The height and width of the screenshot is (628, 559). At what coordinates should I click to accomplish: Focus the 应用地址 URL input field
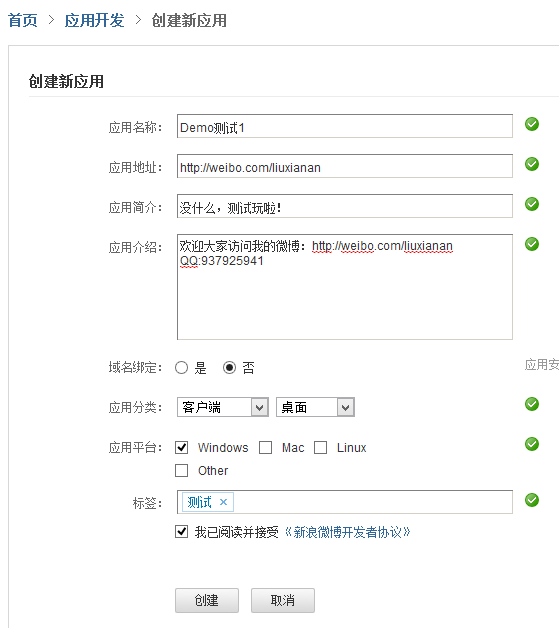(345, 166)
